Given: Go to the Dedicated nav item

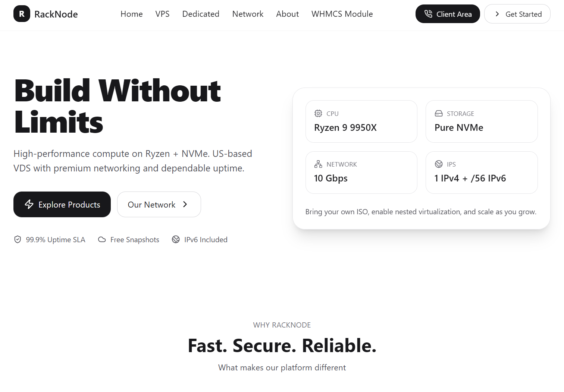Looking at the screenshot, I should click(201, 14).
